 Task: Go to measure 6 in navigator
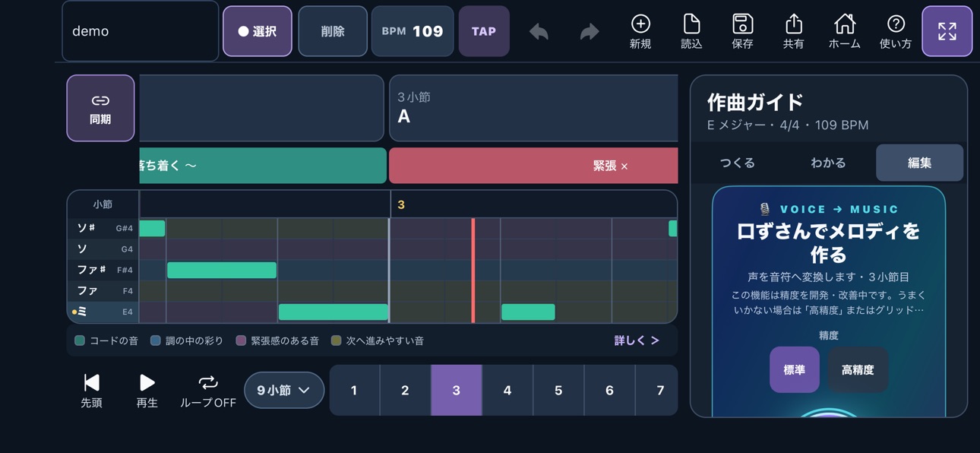[x=609, y=390]
